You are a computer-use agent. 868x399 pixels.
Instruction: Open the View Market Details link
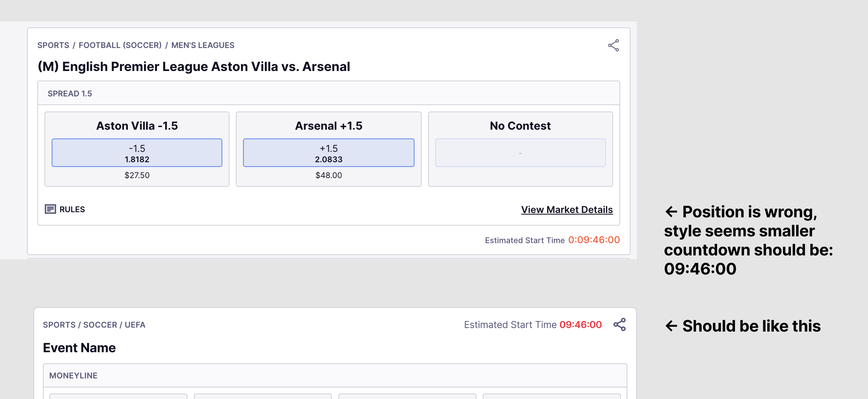click(x=567, y=209)
